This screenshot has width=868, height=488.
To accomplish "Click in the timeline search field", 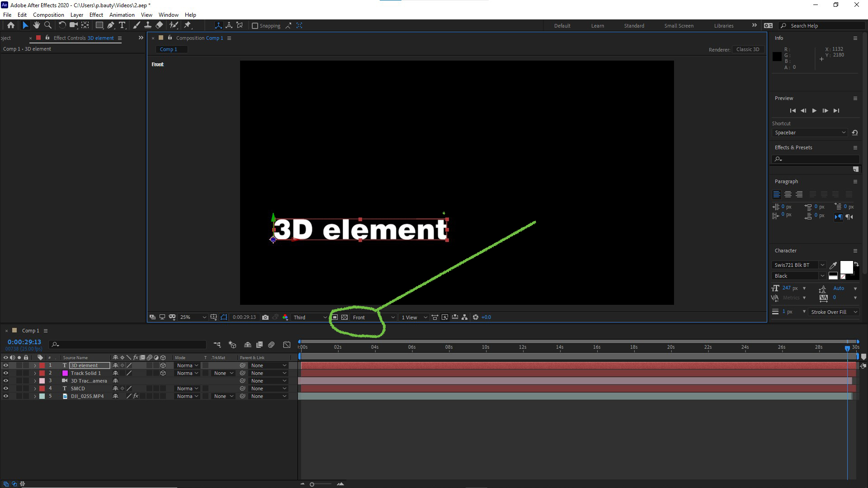I will pyautogui.click(x=127, y=345).
